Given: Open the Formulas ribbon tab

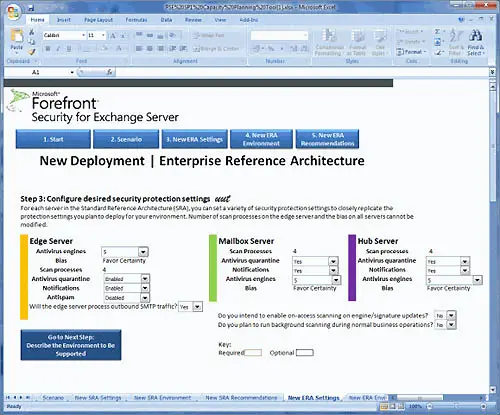Looking at the screenshot, I should point(136,20).
